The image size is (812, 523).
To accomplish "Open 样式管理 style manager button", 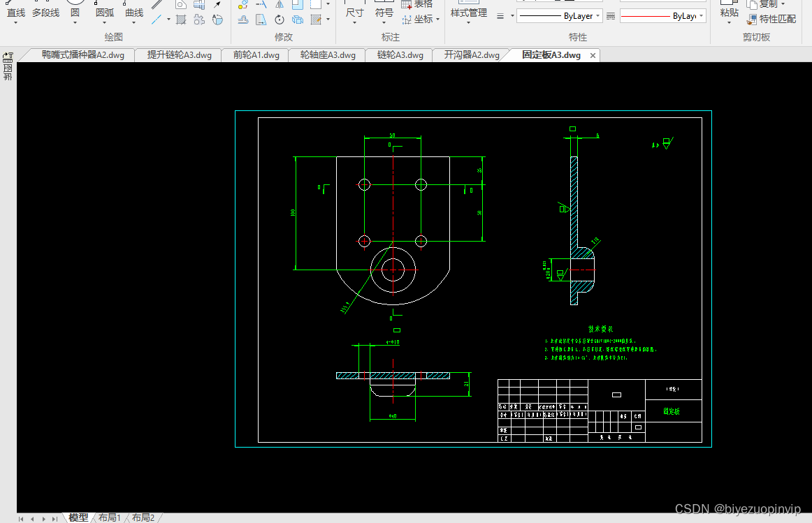I will click(469, 13).
